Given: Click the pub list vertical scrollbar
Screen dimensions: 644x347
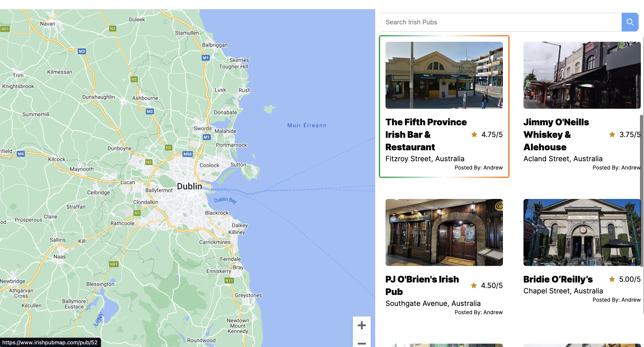Looking at the screenshot, I should (x=642, y=191).
